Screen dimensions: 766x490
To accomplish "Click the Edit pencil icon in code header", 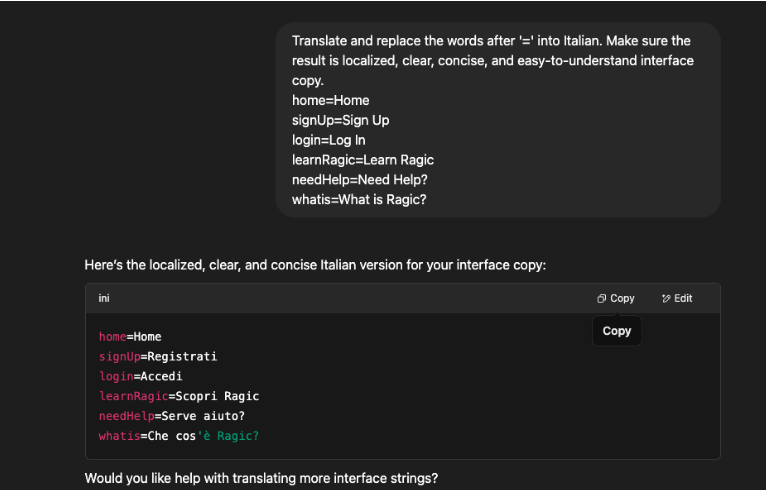I will click(666, 298).
